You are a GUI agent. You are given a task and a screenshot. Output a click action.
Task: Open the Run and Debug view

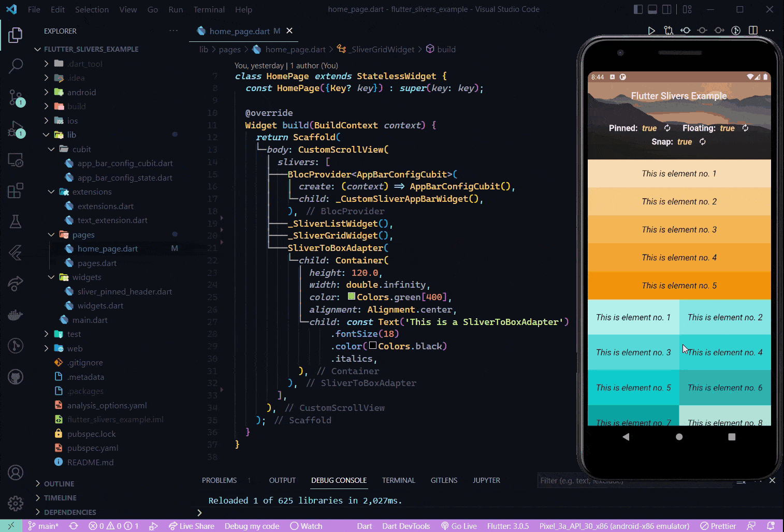tap(16, 129)
